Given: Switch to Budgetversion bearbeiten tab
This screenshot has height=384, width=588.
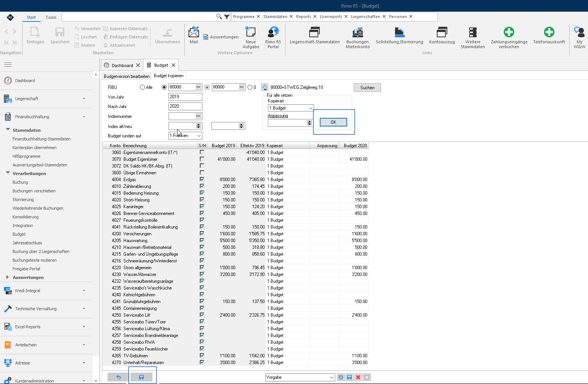Looking at the screenshot, I should point(126,76).
